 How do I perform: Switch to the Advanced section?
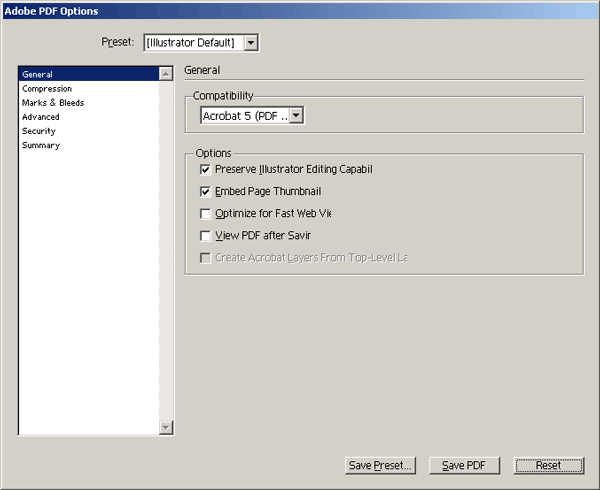(89, 117)
